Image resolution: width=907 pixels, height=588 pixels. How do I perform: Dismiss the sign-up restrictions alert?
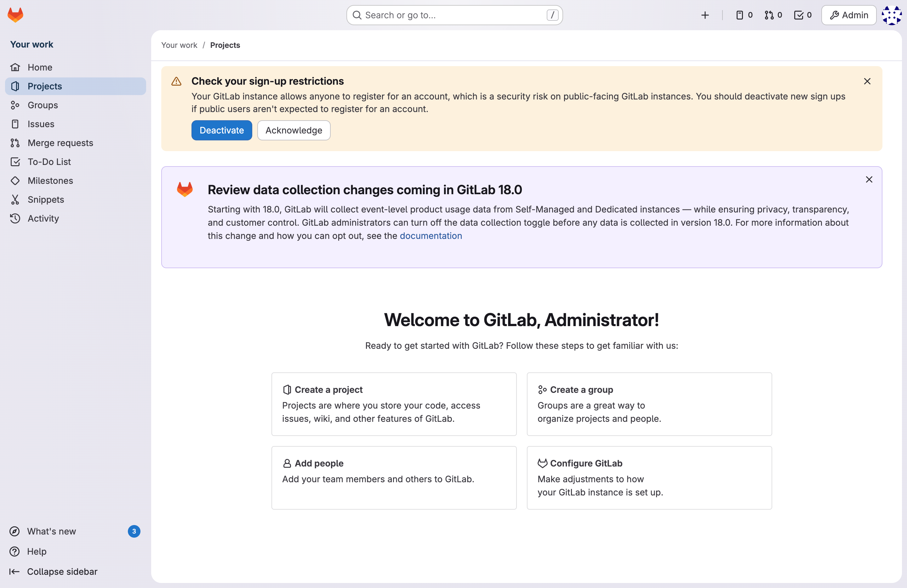[867, 81]
